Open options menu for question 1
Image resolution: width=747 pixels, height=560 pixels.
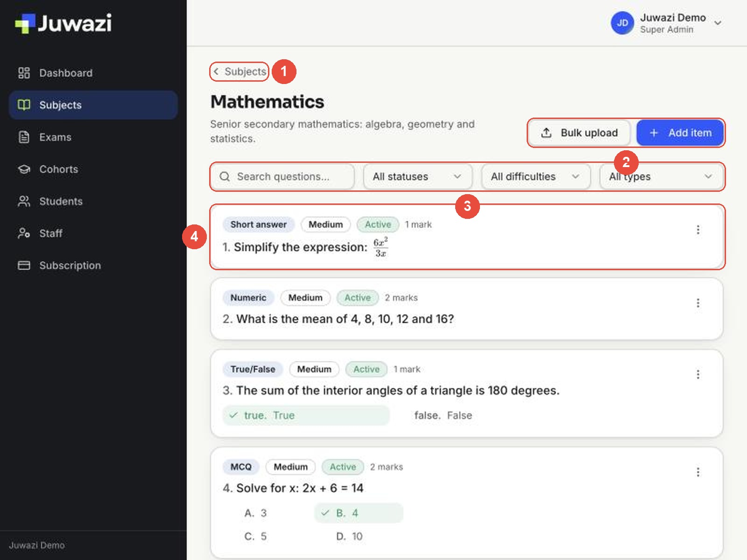[x=698, y=230]
